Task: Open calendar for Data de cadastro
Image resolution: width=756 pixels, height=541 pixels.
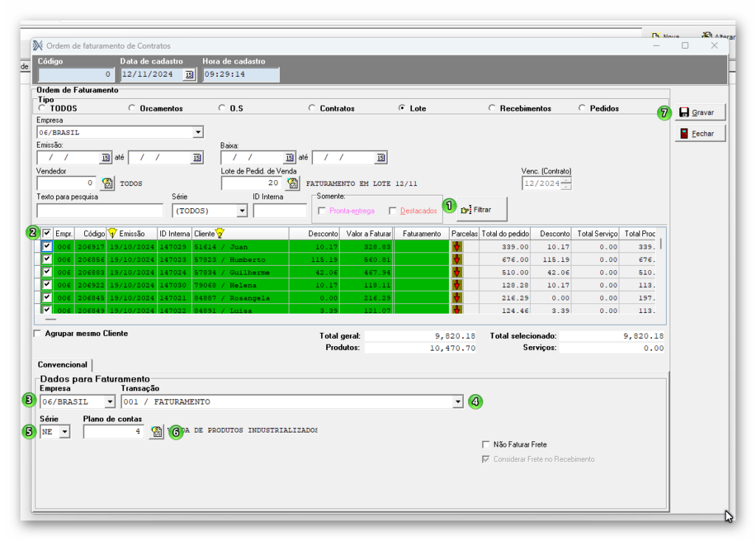Action: coord(189,75)
